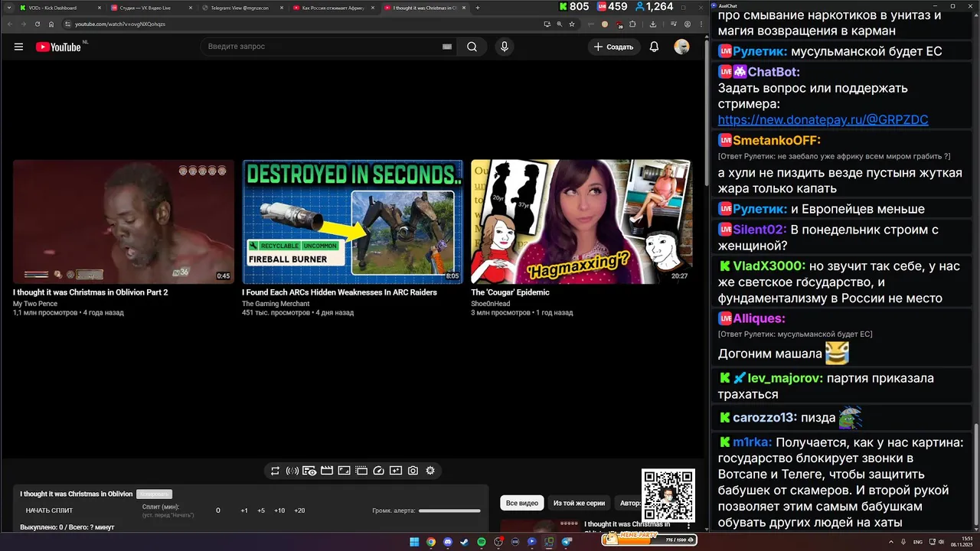This screenshot has height=551, width=980.
Task: Open the account avatar menu
Action: click(x=681, y=47)
